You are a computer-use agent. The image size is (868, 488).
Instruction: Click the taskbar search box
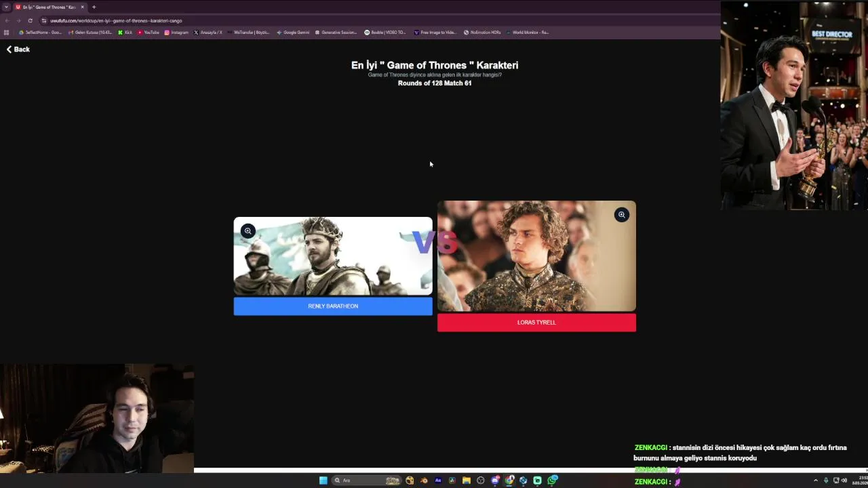click(x=366, y=481)
